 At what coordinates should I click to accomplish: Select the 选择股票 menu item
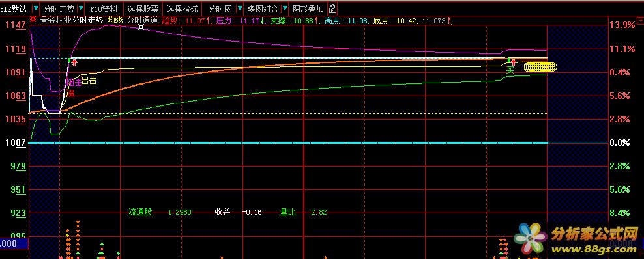tap(143, 8)
